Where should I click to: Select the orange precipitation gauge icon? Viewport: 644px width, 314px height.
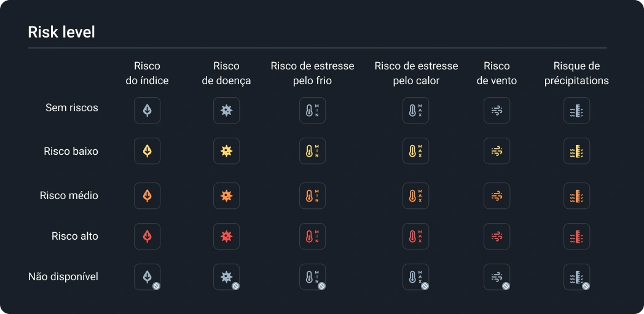576,196
